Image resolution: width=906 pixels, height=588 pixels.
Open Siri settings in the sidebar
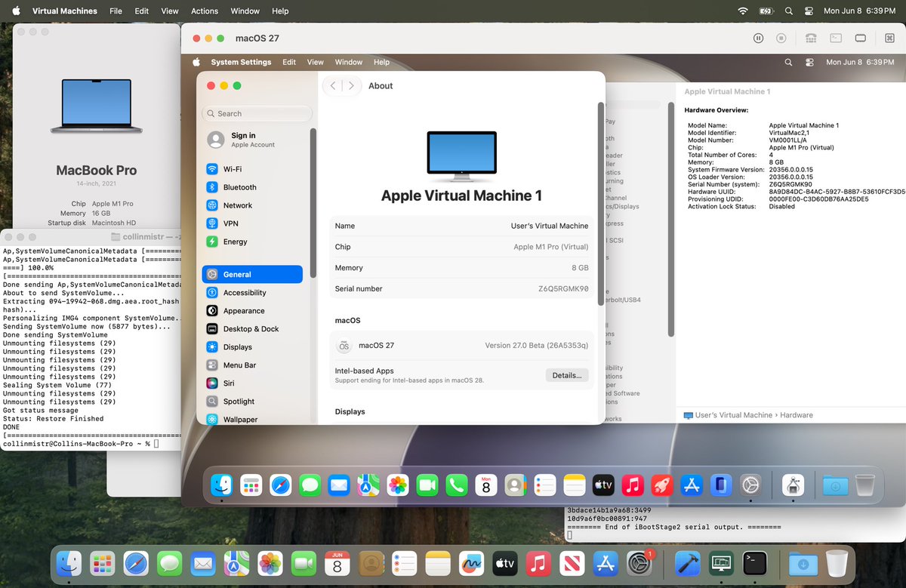point(252,383)
